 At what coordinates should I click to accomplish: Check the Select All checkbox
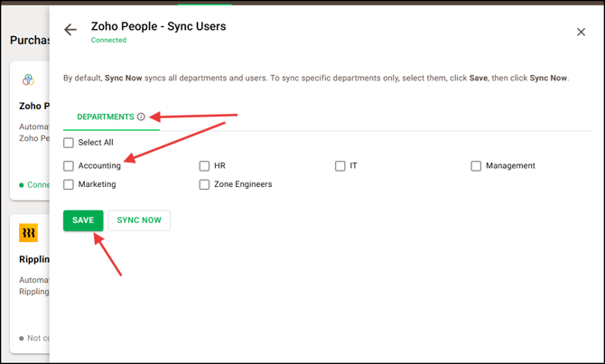[x=69, y=143]
